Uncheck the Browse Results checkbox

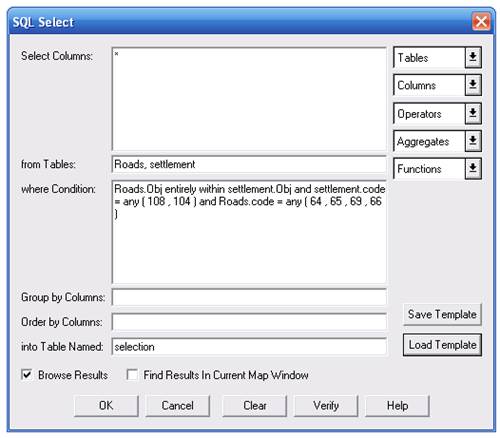[26, 375]
